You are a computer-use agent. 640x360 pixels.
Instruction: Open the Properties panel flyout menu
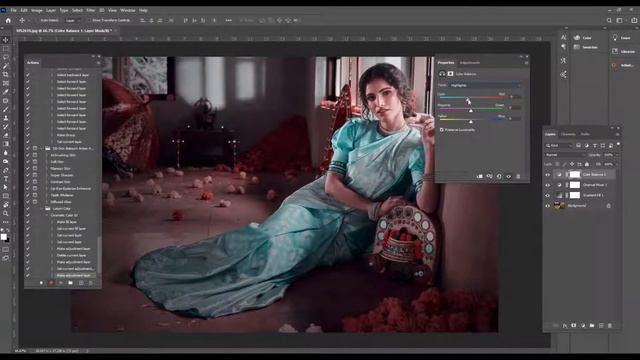526,63
